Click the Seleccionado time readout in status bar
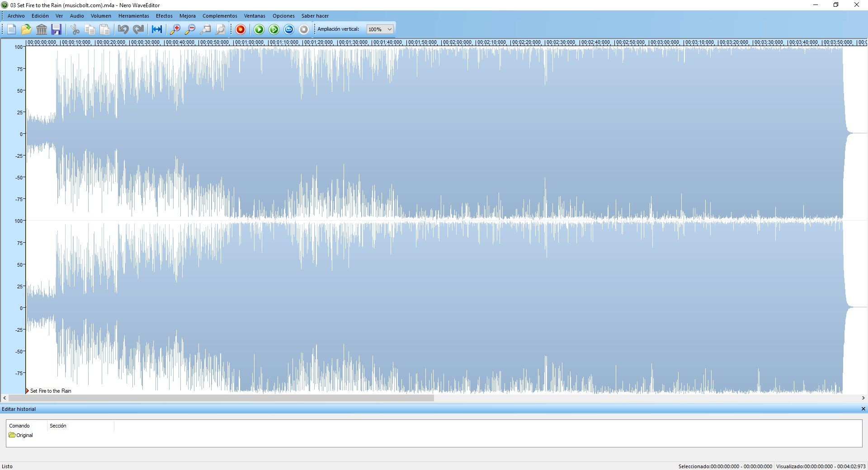Image resolution: width=868 pixels, height=470 pixels. click(x=725, y=466)
